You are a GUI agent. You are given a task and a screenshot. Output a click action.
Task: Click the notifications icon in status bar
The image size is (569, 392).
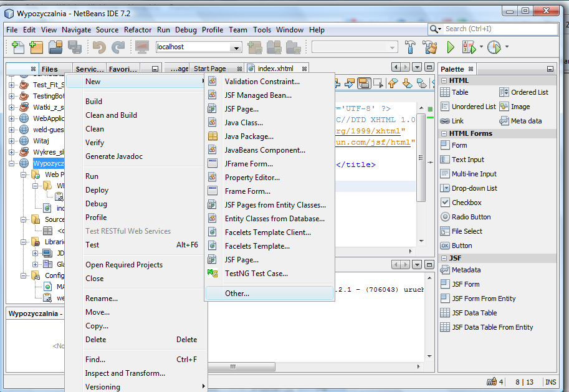click(x=492, y=381)
